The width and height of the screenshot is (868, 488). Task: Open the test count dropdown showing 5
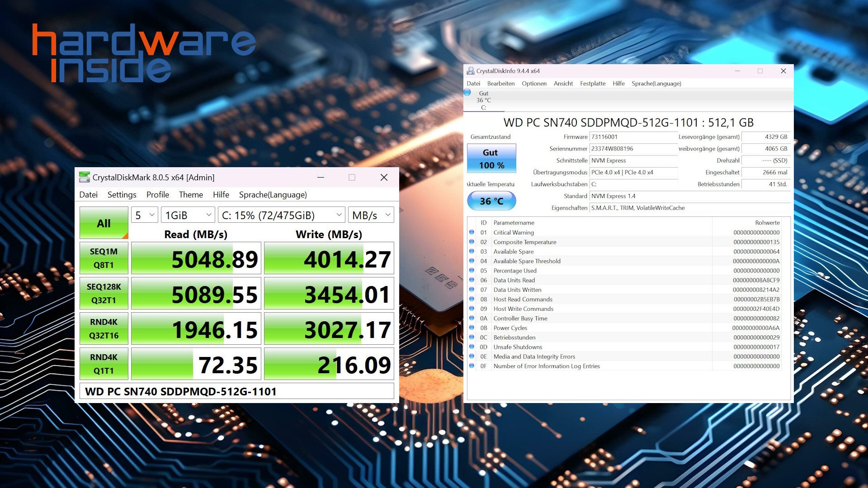pyautogui.click(x=144, y=215)
